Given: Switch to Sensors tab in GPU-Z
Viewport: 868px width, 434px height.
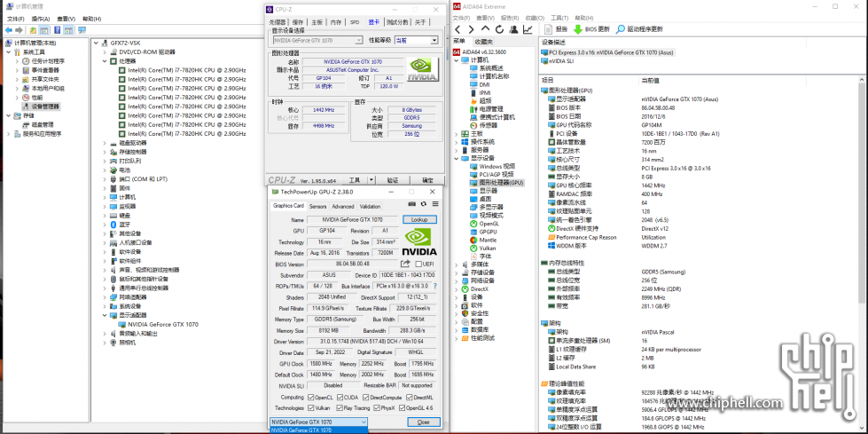Looking at the screenshot, I should (x=317, y=206).
